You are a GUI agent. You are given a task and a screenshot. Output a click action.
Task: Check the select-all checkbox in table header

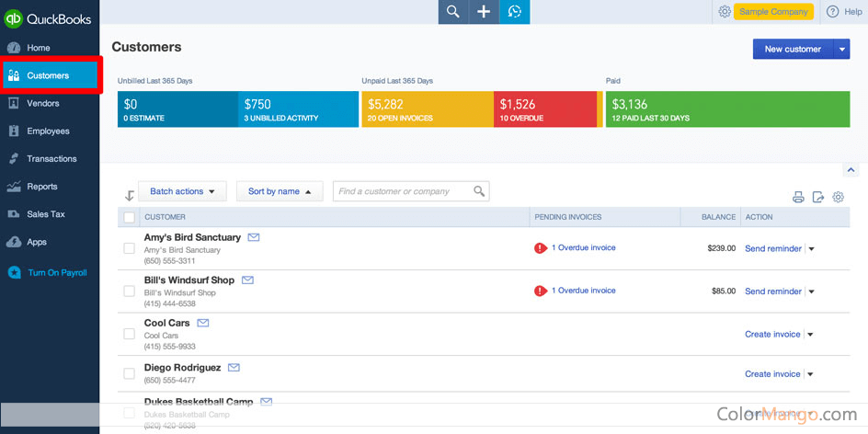point(129,218)
